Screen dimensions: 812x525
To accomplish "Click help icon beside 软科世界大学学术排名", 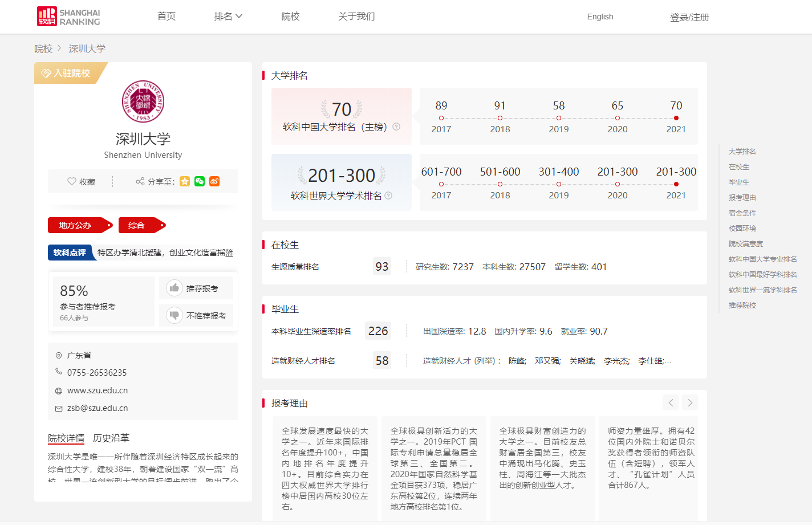I will 388,196.
